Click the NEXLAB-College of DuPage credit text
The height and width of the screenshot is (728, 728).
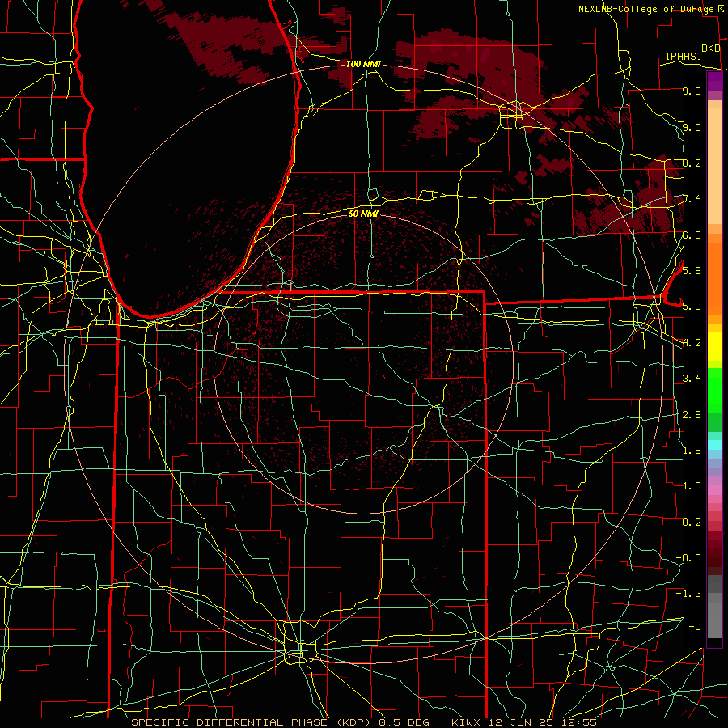click(x=646, y=9)
